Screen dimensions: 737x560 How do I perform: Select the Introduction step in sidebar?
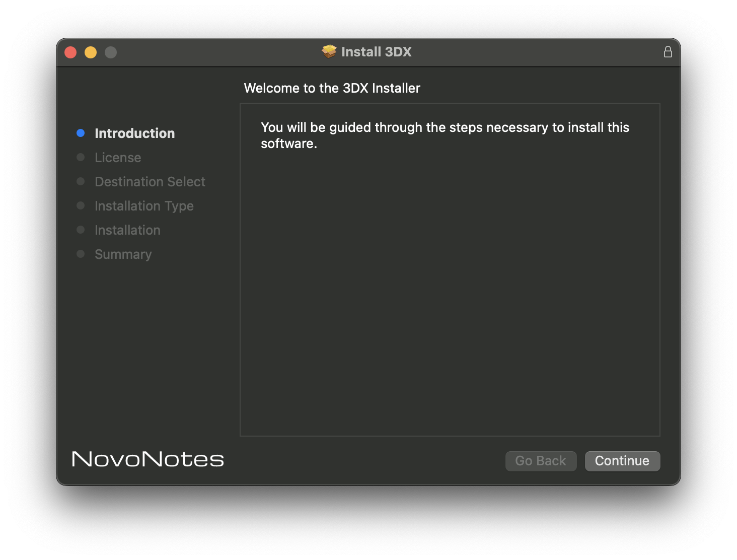[x=134, y=133]
